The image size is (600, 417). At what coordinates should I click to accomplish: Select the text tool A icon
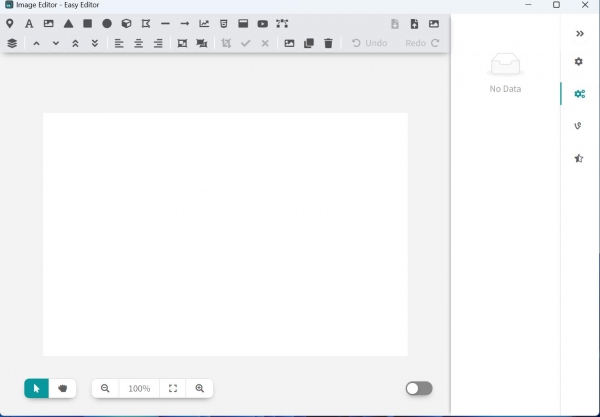click(29, 24)
